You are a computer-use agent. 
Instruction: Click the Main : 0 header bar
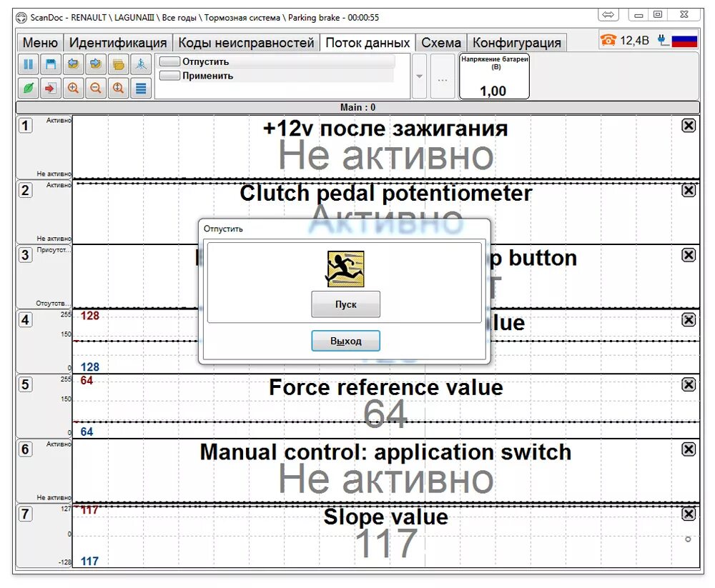357,108
